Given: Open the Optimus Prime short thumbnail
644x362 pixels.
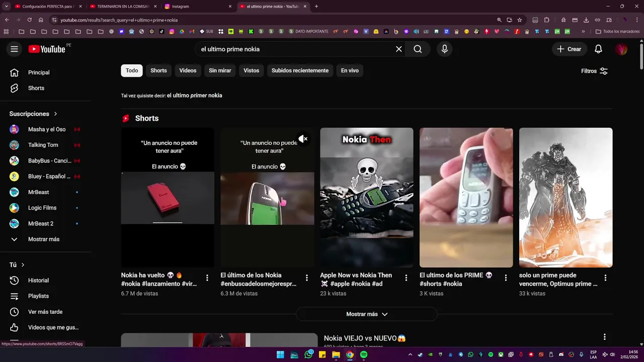Looking at the screenshot, I should point(566,198).
